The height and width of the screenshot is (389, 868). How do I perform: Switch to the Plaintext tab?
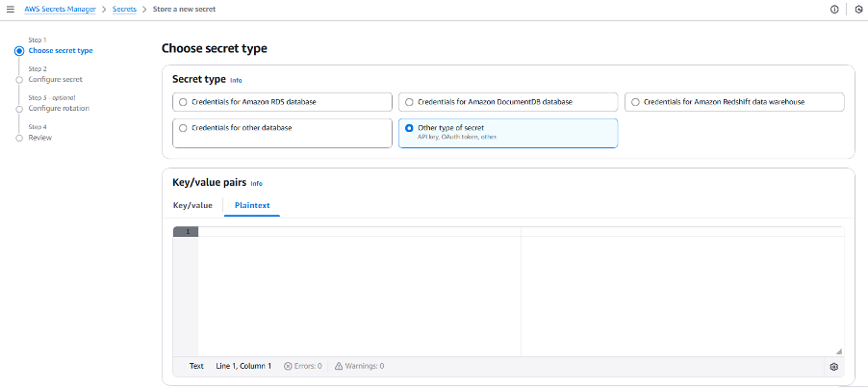pos(251,205)
